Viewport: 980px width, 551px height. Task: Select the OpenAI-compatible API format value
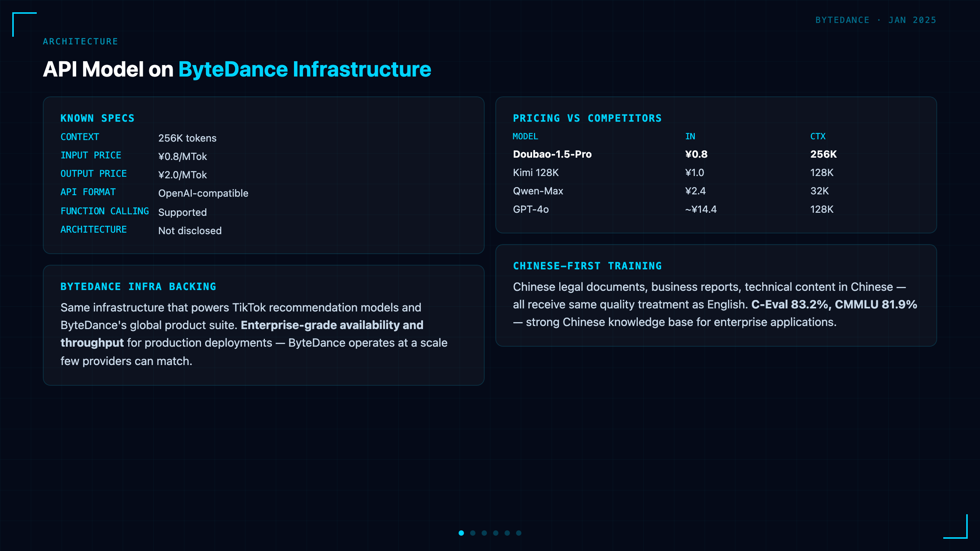point(203,193)
